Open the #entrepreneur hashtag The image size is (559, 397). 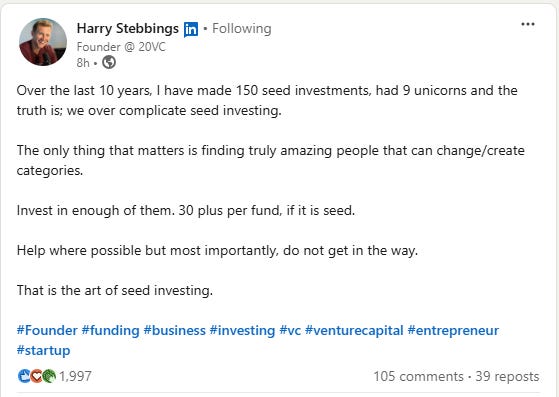[x=453, y=330]
